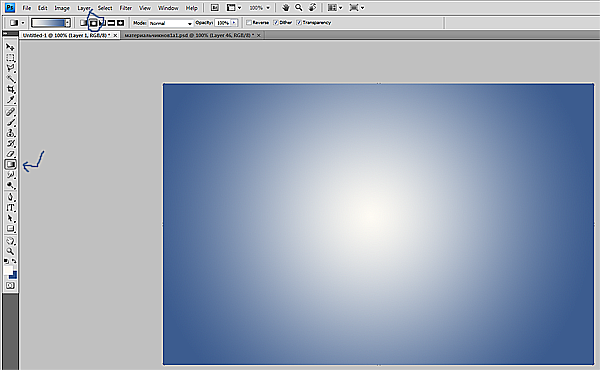
Task: Select the Crop tool
Action: tap(10, 89)
